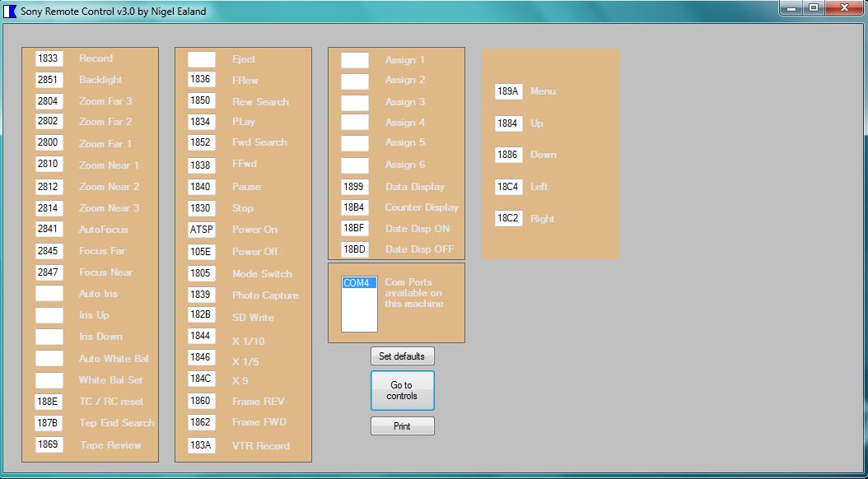Select the Fwd Search code field

(x=202, y=142)
